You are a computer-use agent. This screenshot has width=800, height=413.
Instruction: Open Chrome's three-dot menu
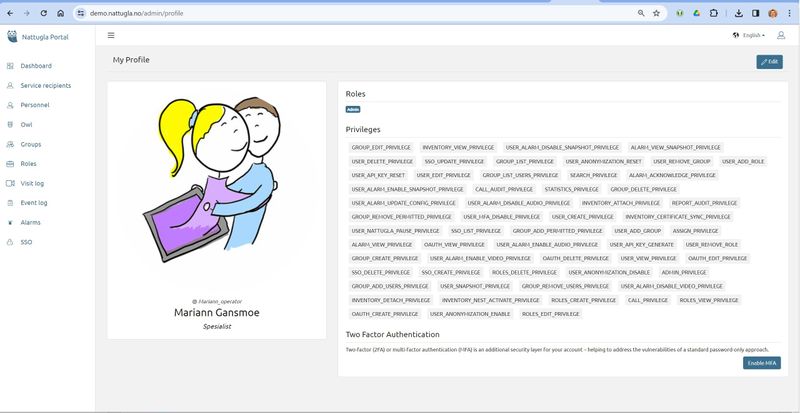coord(790,13)
